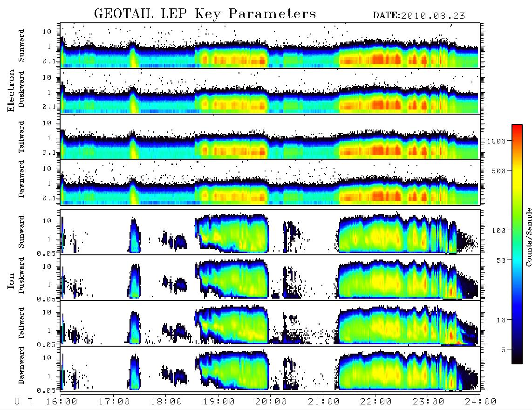
Task: Click the 23:00 time tick label
Action: (428, 402)
